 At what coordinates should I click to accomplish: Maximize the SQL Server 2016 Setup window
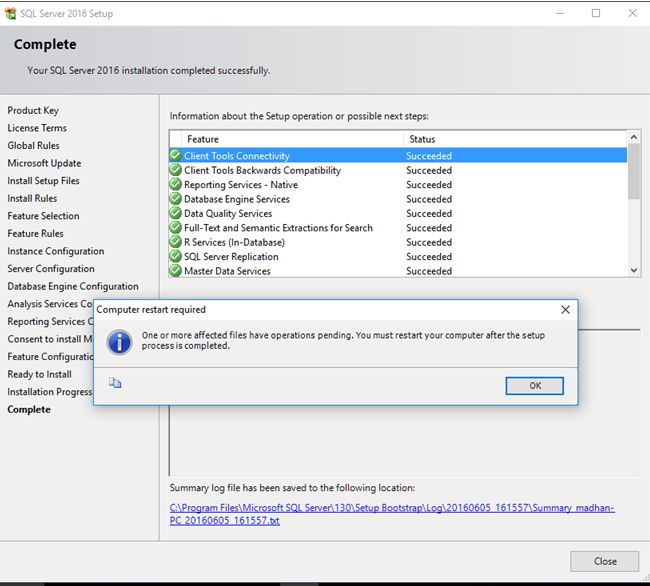point(596,13)
